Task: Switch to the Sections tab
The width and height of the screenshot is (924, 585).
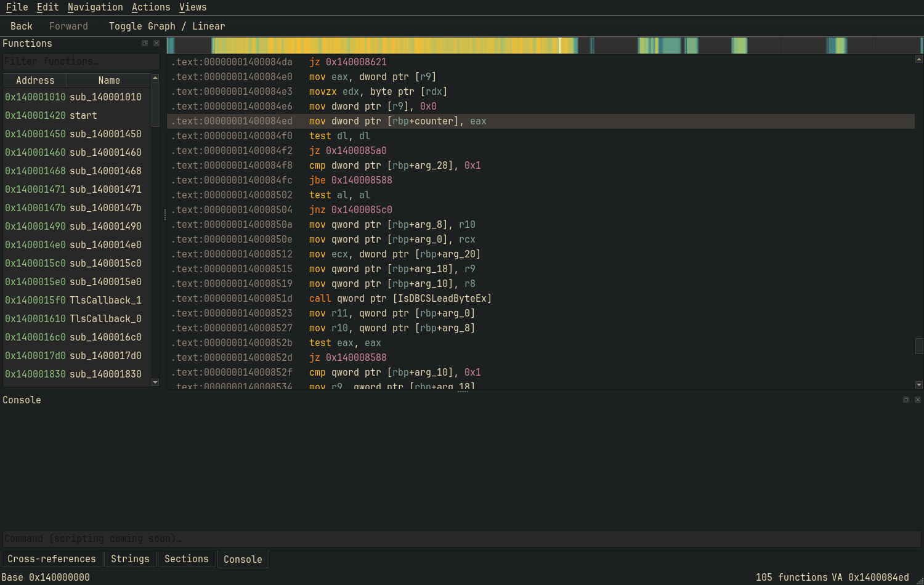Action: 187,559
